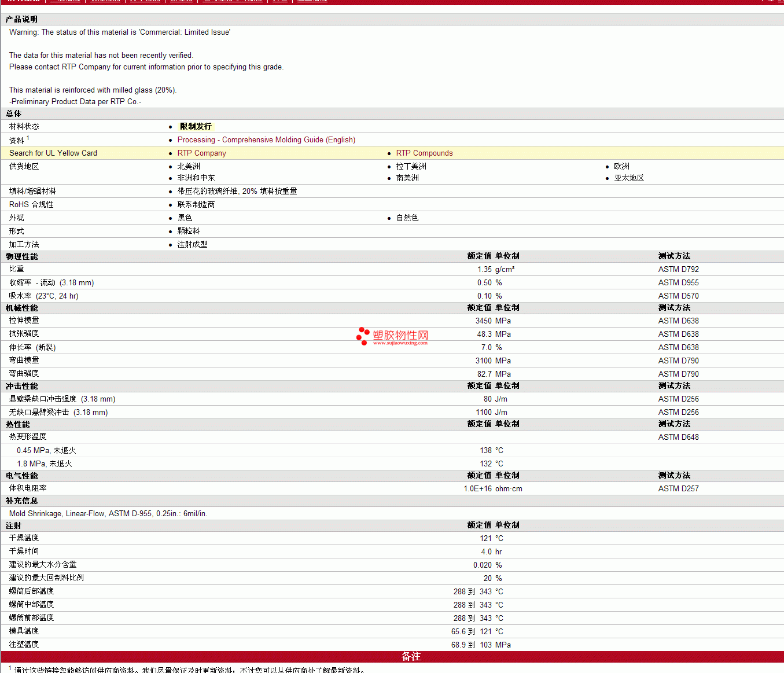Click the 注射成型 processing method entry
This screenshot has width=784, height=673.
coord(192,245)
